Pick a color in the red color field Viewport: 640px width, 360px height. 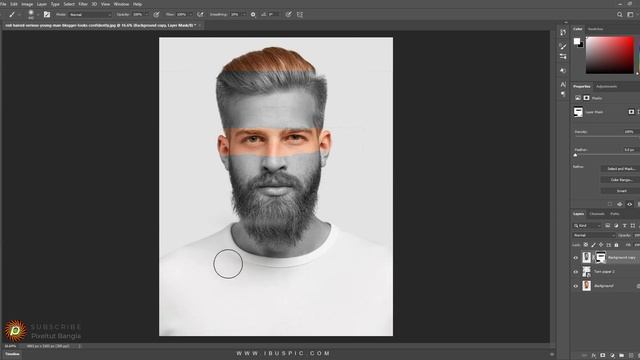610,55
